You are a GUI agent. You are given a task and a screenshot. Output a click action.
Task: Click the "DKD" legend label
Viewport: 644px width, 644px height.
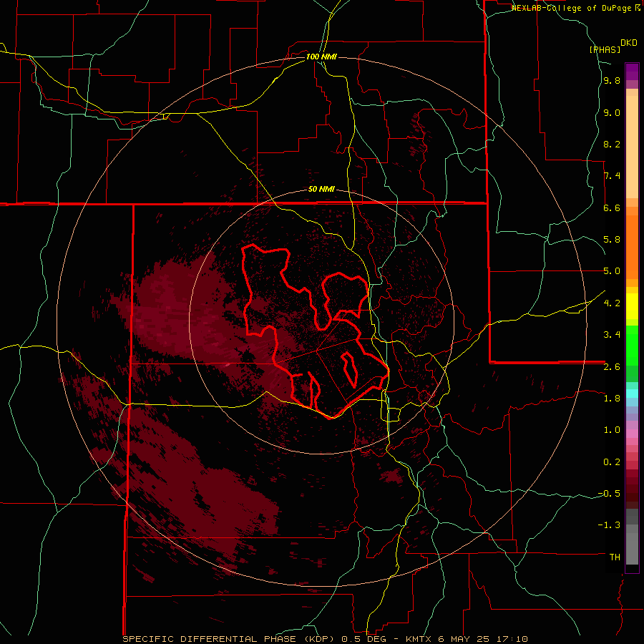[629, 43]
